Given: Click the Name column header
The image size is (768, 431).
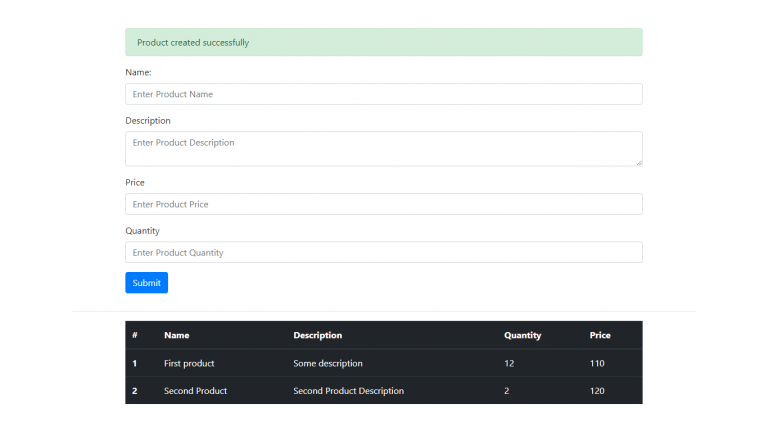Looking at the screenshot, I should coord(177,335).
